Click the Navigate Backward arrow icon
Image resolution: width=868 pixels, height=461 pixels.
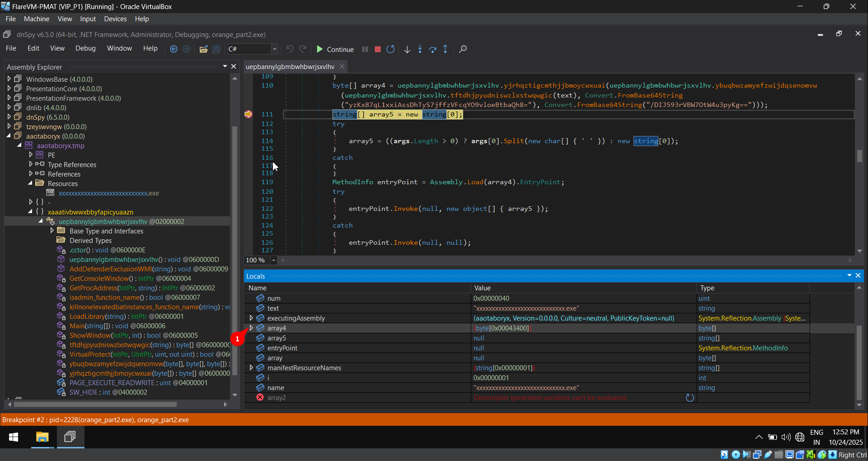pos(174,49)
